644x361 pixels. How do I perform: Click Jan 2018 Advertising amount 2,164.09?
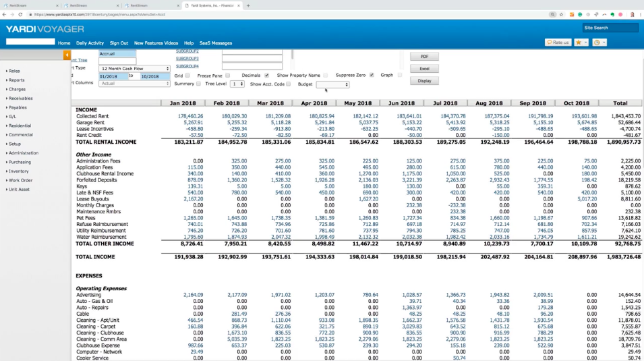pos(193,295)
